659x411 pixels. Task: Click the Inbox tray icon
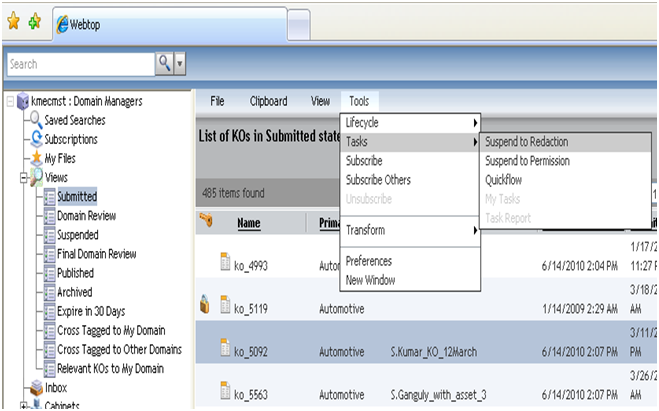click(37, 387)
